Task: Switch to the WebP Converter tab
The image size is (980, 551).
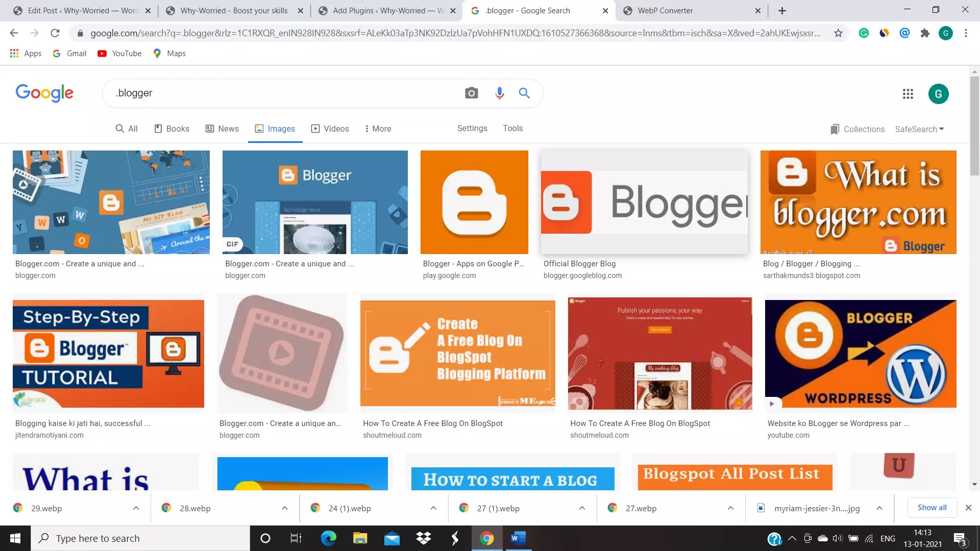Action: tap(691, 11)
